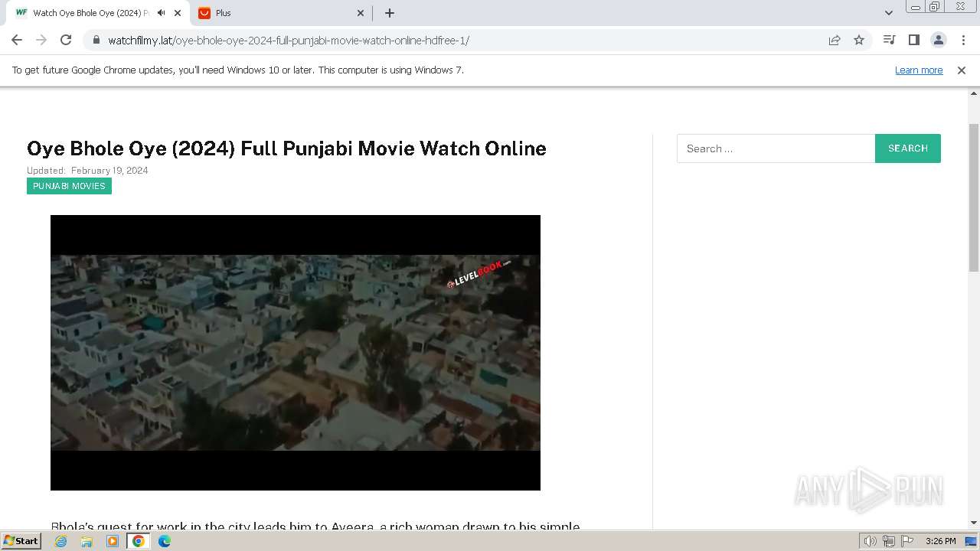Image resolution: width=980 pixels, height=551 pixels.
Task: Open Chrome three-dot menu
Action: tap(963, 40)
